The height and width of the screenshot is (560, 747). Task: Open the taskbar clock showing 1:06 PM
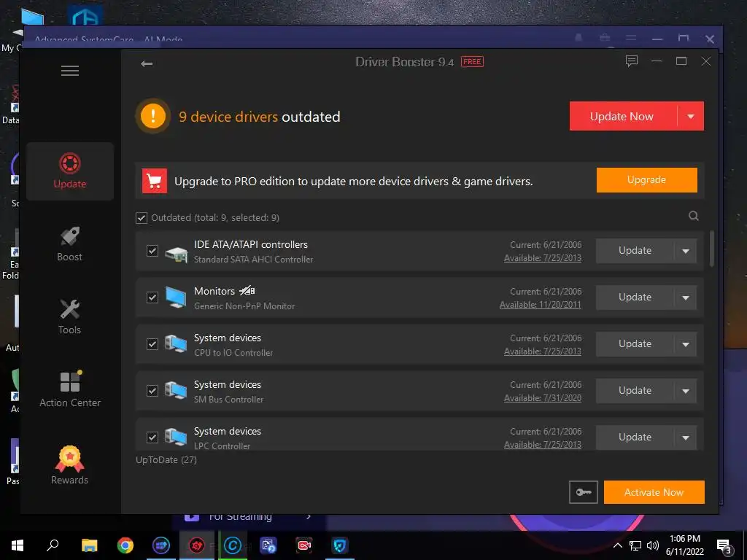tap(684, 545)
